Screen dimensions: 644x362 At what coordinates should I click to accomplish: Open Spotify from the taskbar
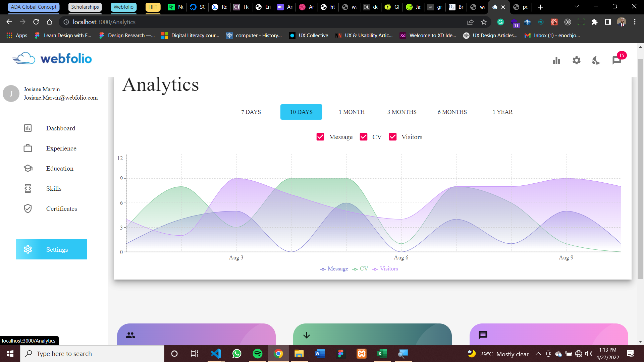(258, 354)
